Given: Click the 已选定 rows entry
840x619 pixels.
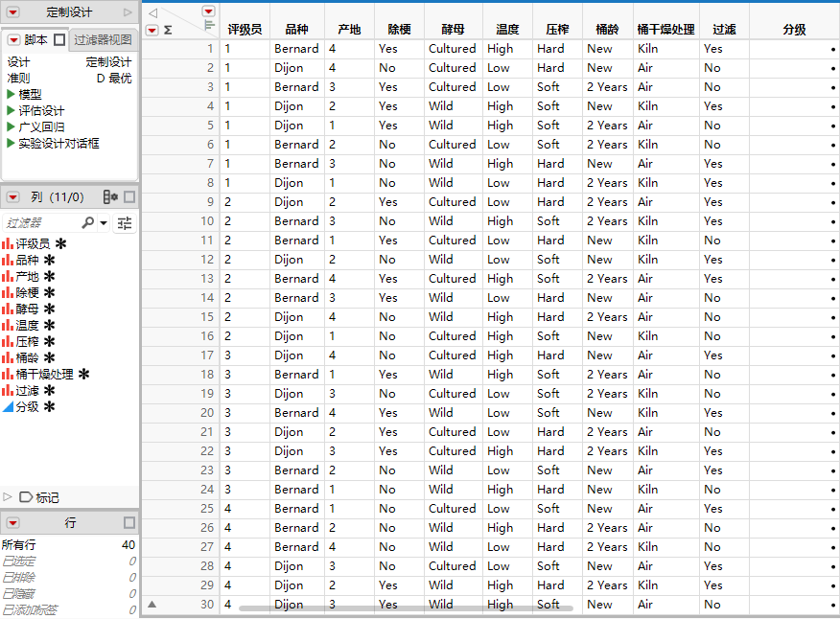Looking at the screenshot, I should [69, 562].
